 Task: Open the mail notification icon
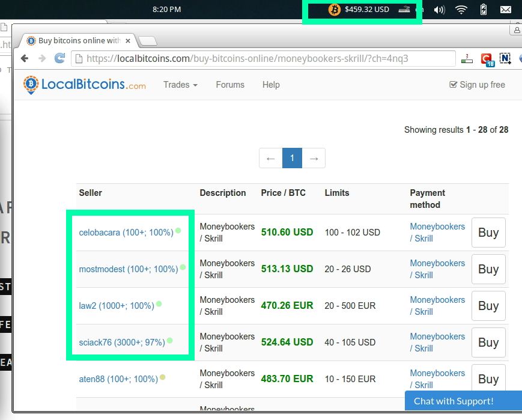coord(506,10)
